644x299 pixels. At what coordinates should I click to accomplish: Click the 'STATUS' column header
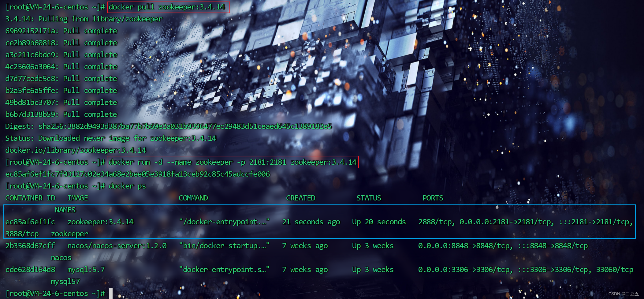pyautogui.click(x=369, y=198)
